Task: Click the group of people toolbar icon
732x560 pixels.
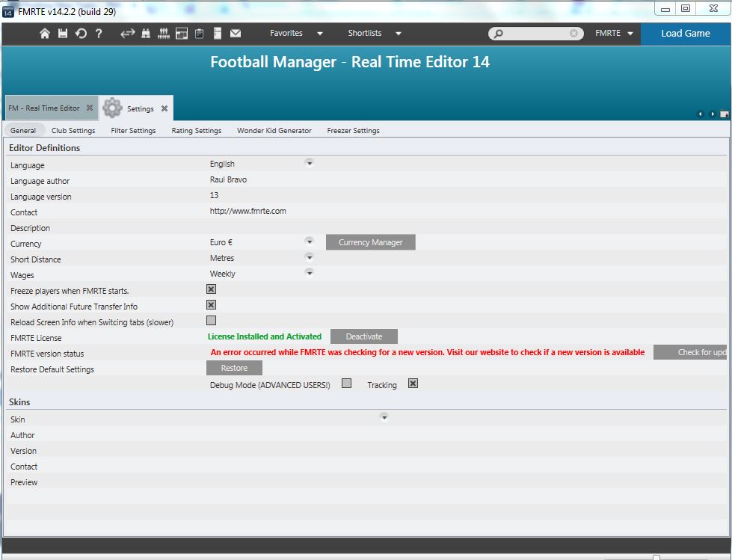Action: tap(164, 33)
